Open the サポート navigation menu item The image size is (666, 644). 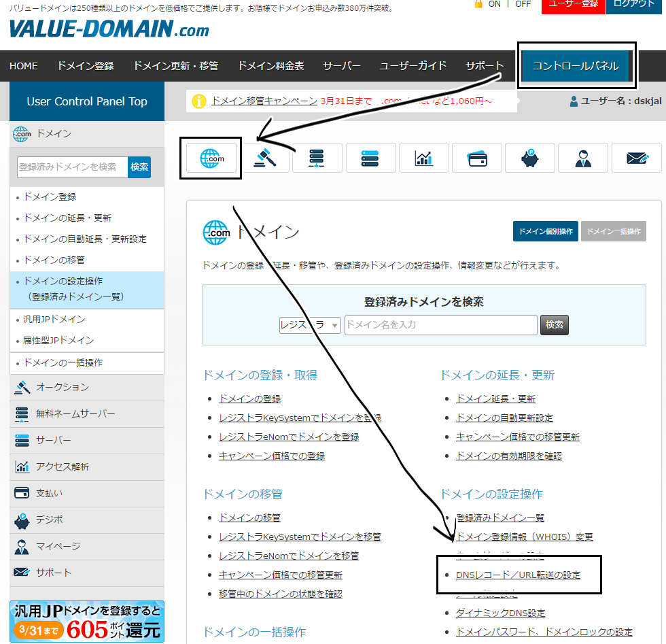(x=485, y=66)
